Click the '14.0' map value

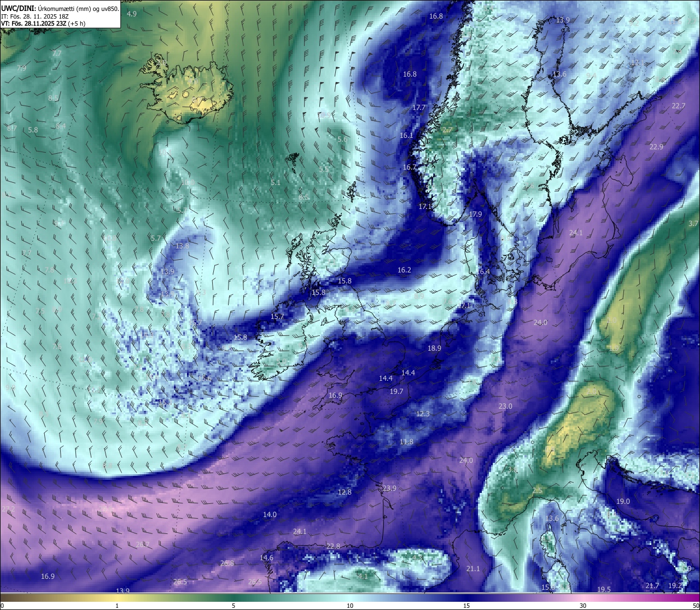coord(270,515)
